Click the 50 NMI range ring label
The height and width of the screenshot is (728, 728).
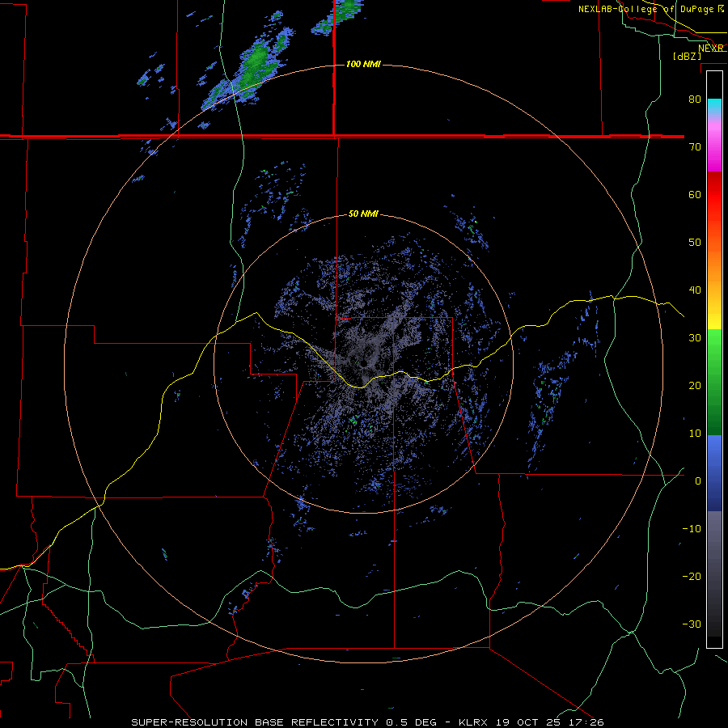pos(363,214)
